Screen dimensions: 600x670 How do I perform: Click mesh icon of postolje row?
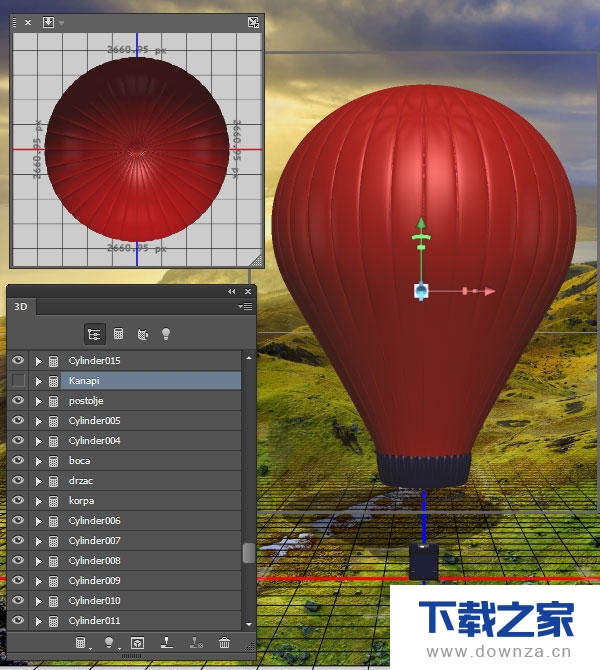coord(53,401)
